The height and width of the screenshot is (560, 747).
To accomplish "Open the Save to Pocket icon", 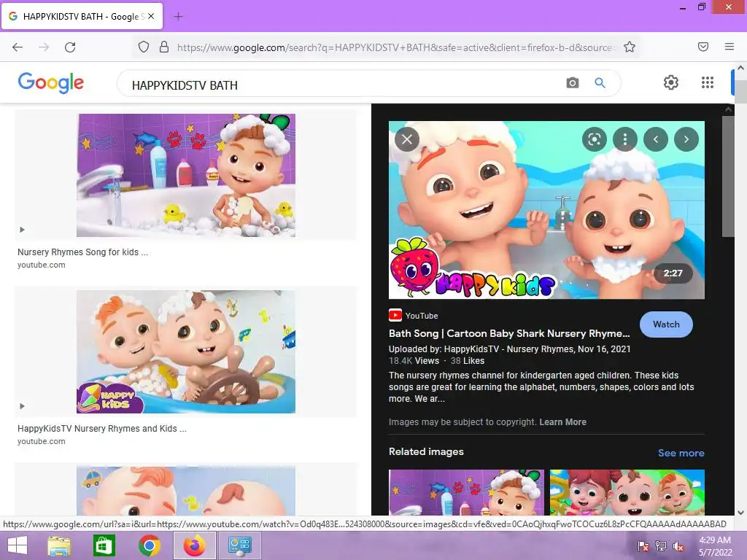I will pos(703,47).
